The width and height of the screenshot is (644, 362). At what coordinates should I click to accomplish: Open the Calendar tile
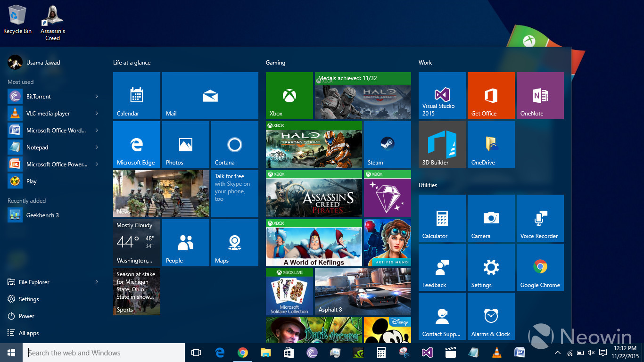(137, 96)
